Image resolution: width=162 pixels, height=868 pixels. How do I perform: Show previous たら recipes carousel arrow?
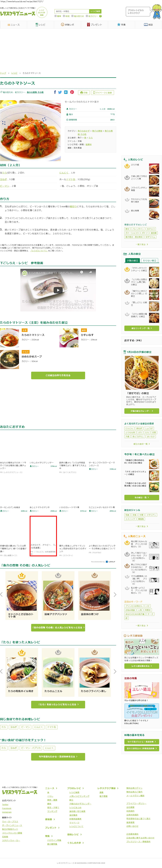pyautogui.click(x=2, y=671)
